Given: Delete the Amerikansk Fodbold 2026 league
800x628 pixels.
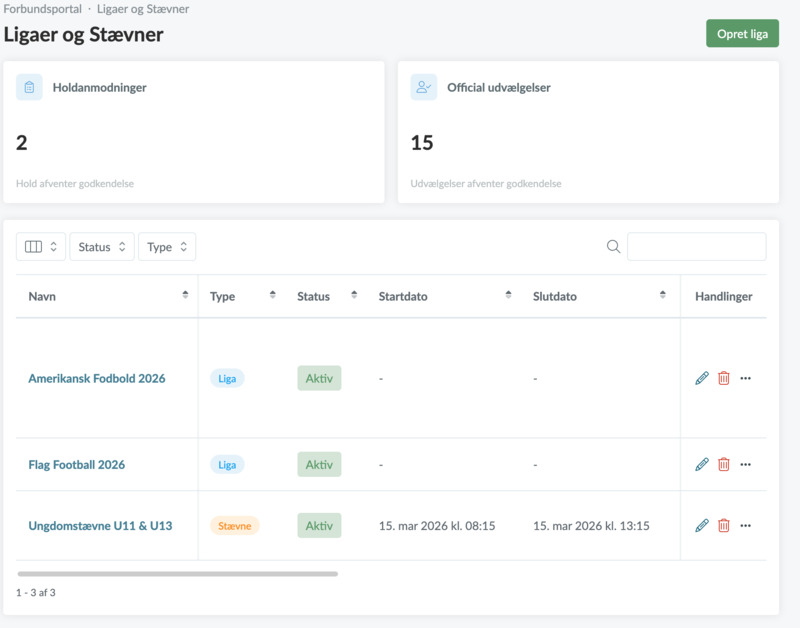Looking at the screenshot, I should click(724, 378).
